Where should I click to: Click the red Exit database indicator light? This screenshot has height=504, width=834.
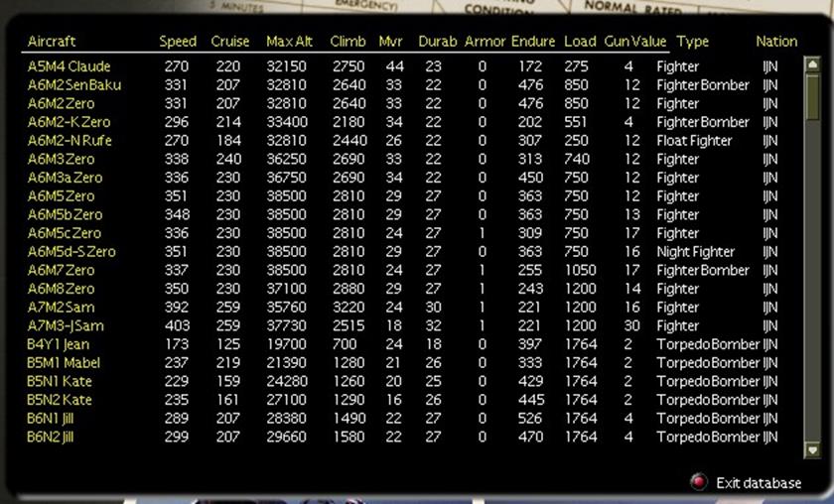pos(698,482)
